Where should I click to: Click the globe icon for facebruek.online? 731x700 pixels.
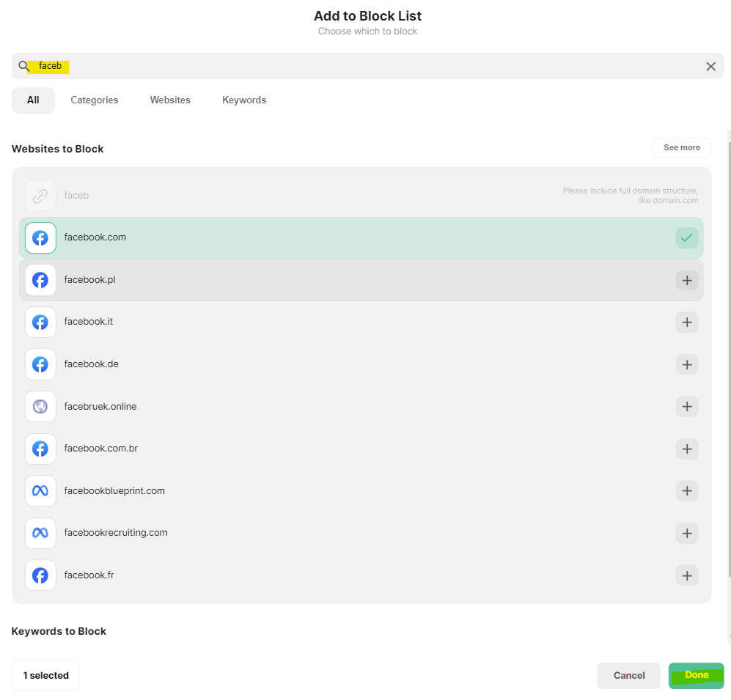point(40,406)
